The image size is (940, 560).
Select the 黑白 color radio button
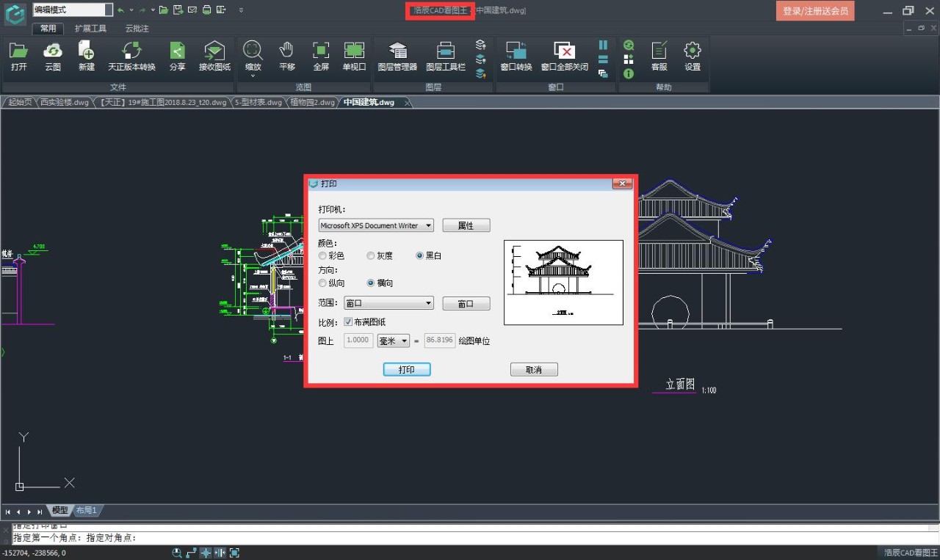click(419, 255)
